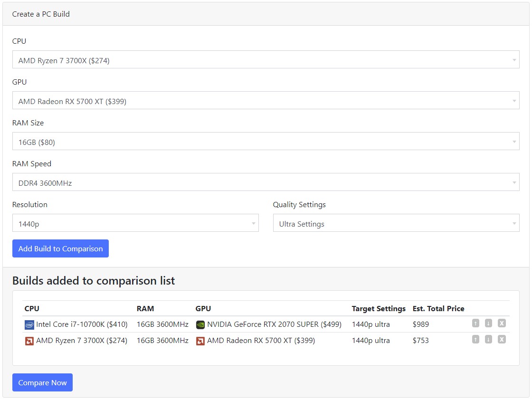Image resolution: width=532 pixels, height=400 pixels.
Task: Click the AMD Ryzen 7 3700X ($274) table cell
Action: [x=82, y=340]
